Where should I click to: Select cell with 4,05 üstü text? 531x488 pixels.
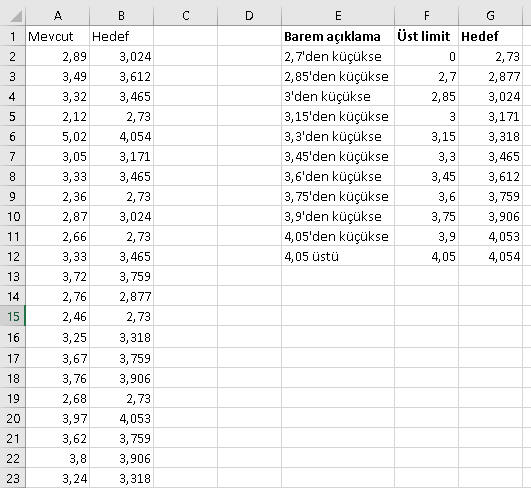point(338,256)
